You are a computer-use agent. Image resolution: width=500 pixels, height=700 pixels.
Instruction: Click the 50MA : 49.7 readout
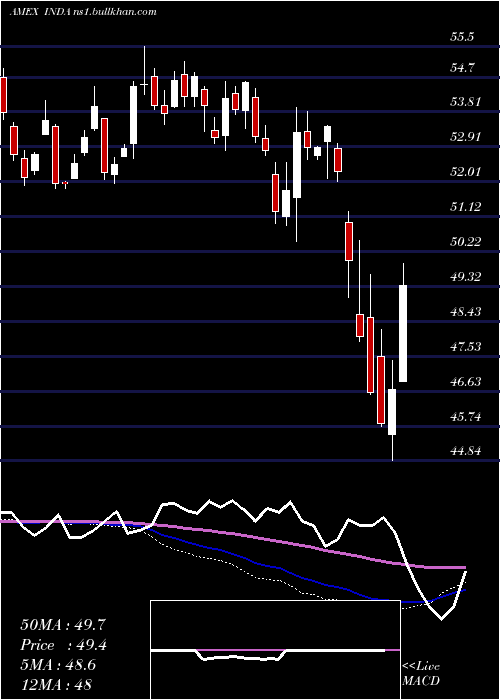(63, 625)
